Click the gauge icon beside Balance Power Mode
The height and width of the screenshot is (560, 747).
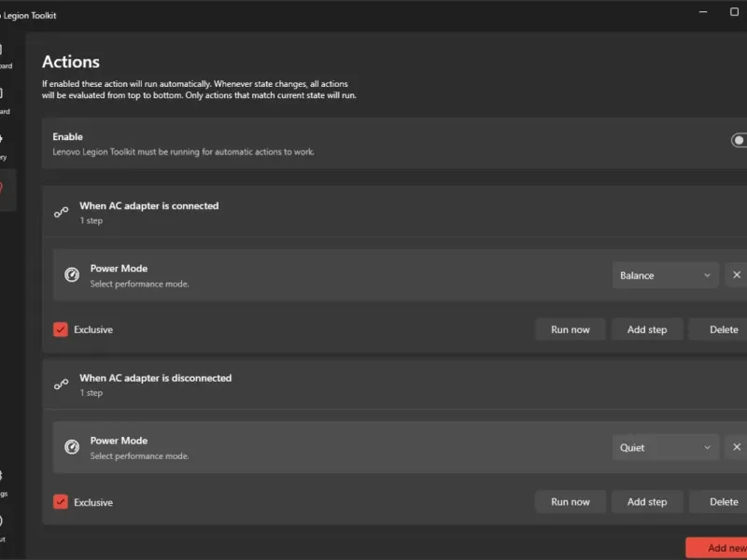[x=72, y=275]
